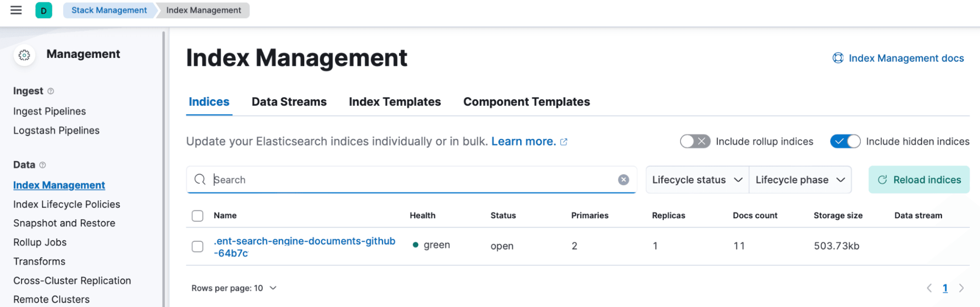Disable Include hidden indices toggle

tap(845, 142)
